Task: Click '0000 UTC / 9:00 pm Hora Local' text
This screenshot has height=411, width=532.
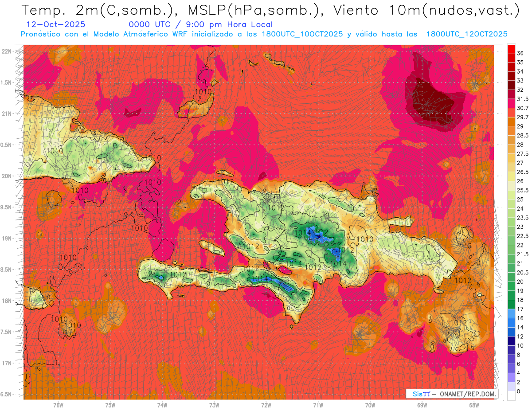Action: click(x=201, y=25)
